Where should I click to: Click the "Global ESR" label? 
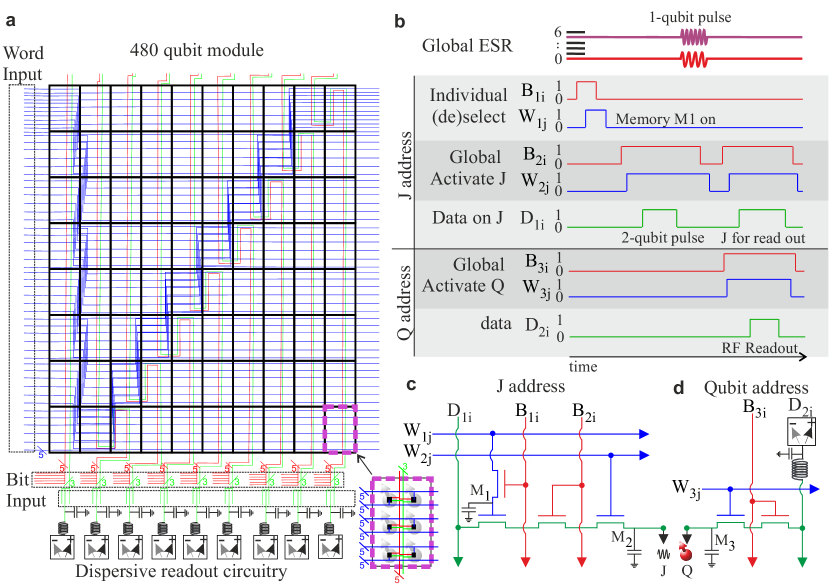click(x=467, y=46)
